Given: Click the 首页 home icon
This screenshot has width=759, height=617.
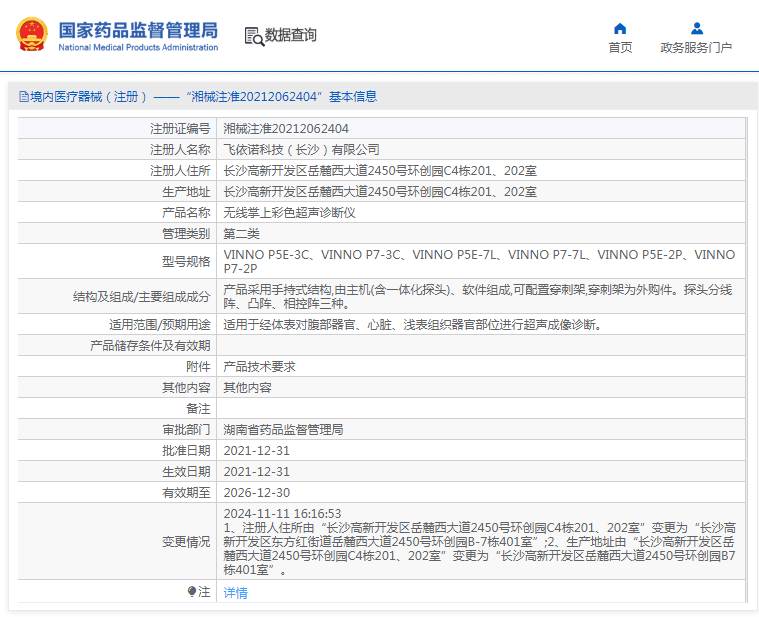Looking at the screenshot, I should click(x=620, y=29).
